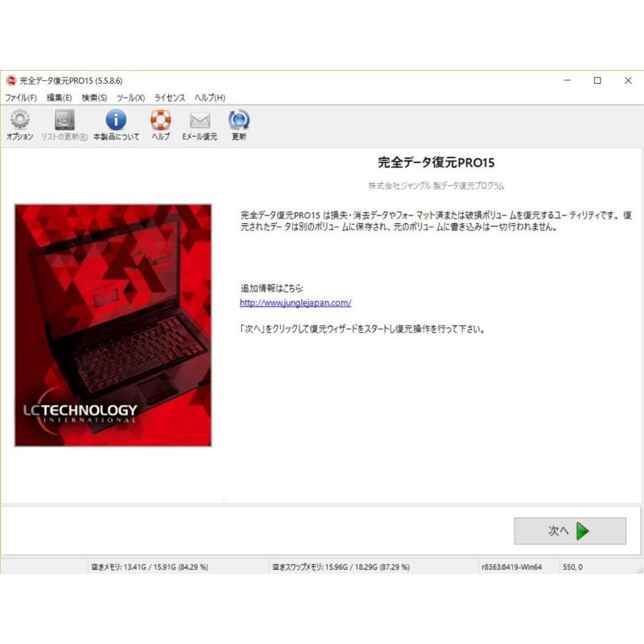
Task: Open the ツール(X) menu
Action: 131,98
